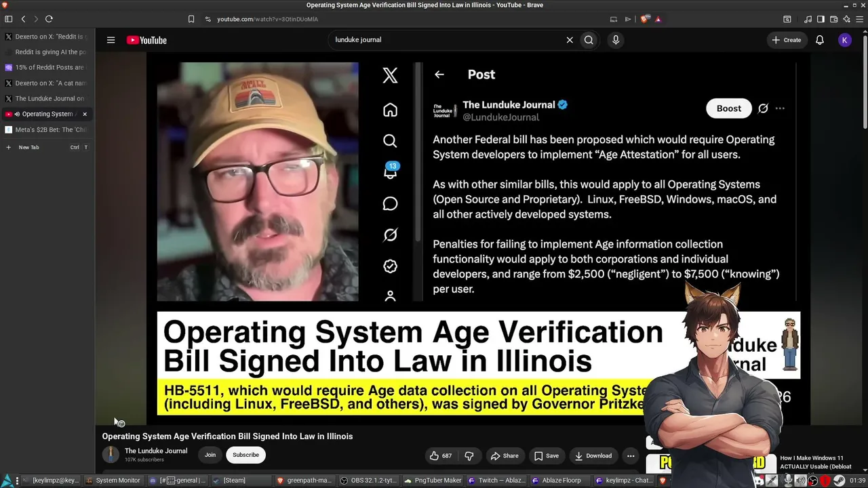Open a New Tab from the sidebar
868x488 pixels.
coord(47,147)
